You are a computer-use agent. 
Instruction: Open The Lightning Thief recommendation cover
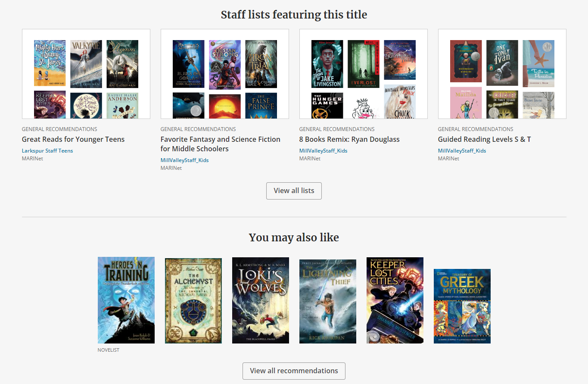pos(327,300)
